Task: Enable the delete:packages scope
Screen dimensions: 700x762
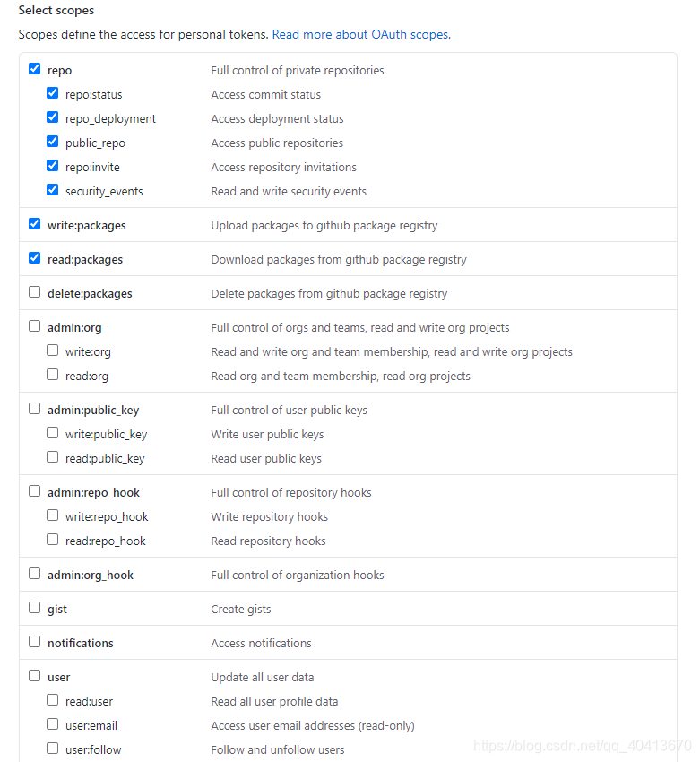Action: click(x=34, y=290)
